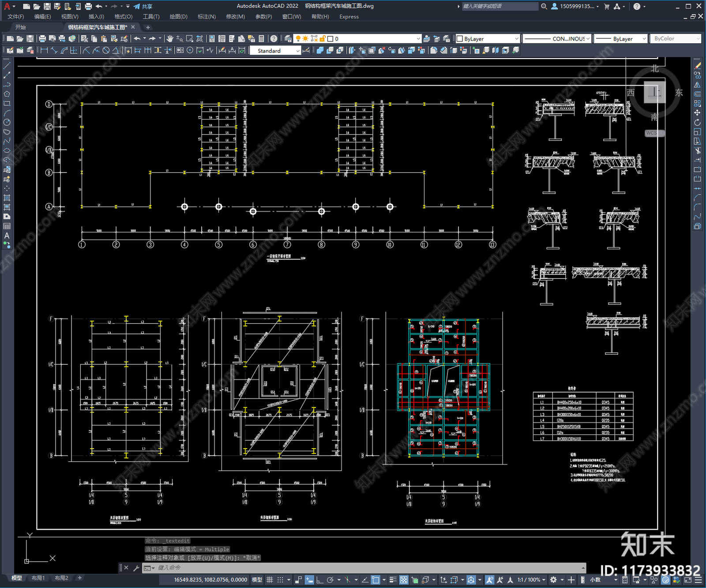Open the 格式(O) menu
Viewport: 706px width, 588px height.
point(123,17)
